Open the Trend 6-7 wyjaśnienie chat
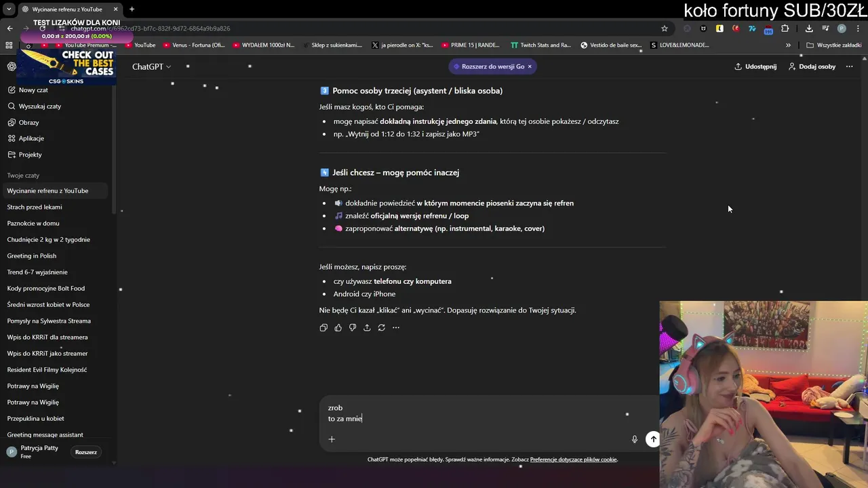Image resolution: width=868 pixels, height=488 pixels. click(x=37, y=272)
